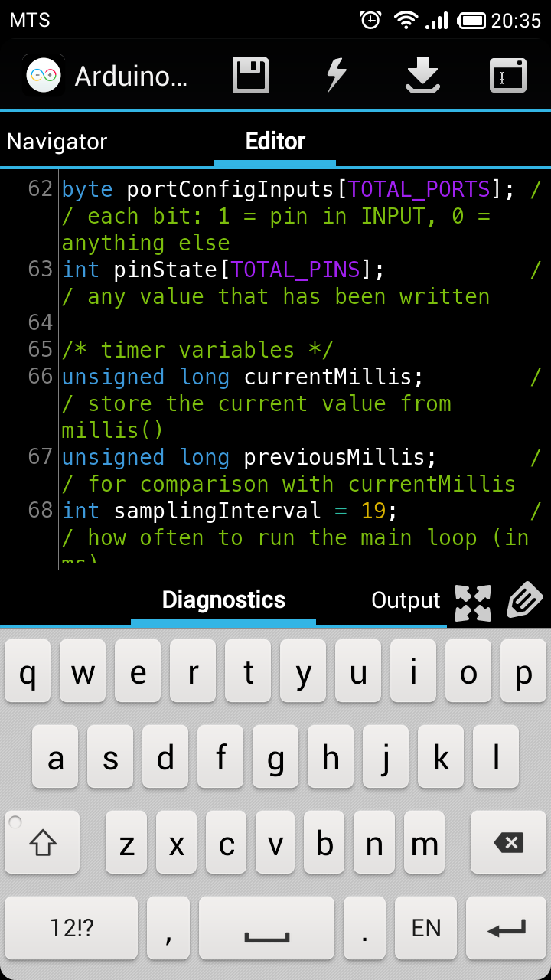
Task: Expand the diagnostics panel with the arrows icon
Action: point(473,603)
